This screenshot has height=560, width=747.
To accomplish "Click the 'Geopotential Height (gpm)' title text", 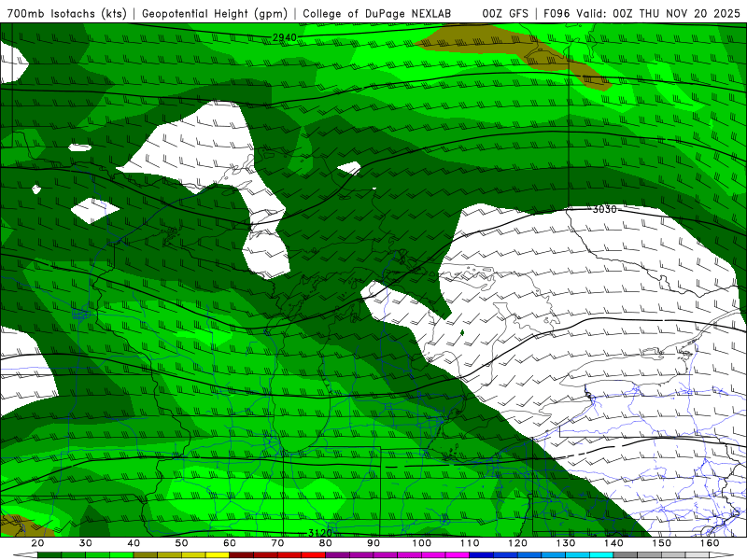I will tap(215, 14).
